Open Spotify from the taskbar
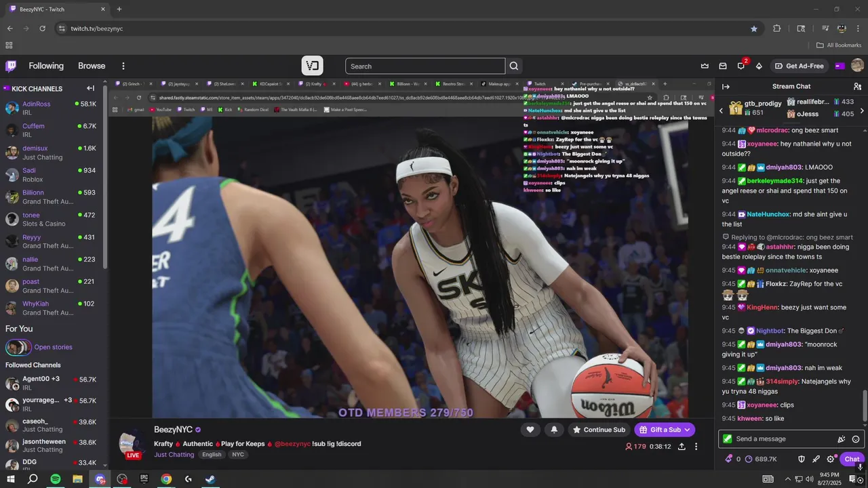This screenshot has width=868, height=488. tap(56, 479)
